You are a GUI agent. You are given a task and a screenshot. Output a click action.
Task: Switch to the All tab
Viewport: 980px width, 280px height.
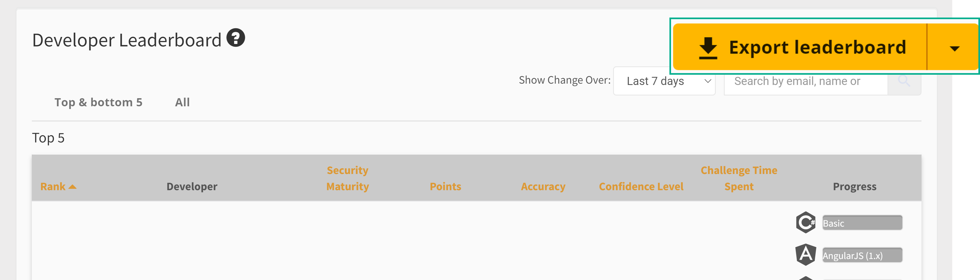[x=182, y=102]
